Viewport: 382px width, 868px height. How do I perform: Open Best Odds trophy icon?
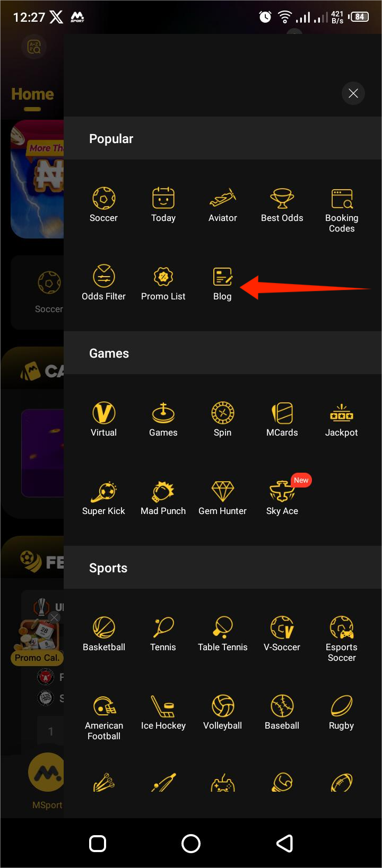pos(282,199)
